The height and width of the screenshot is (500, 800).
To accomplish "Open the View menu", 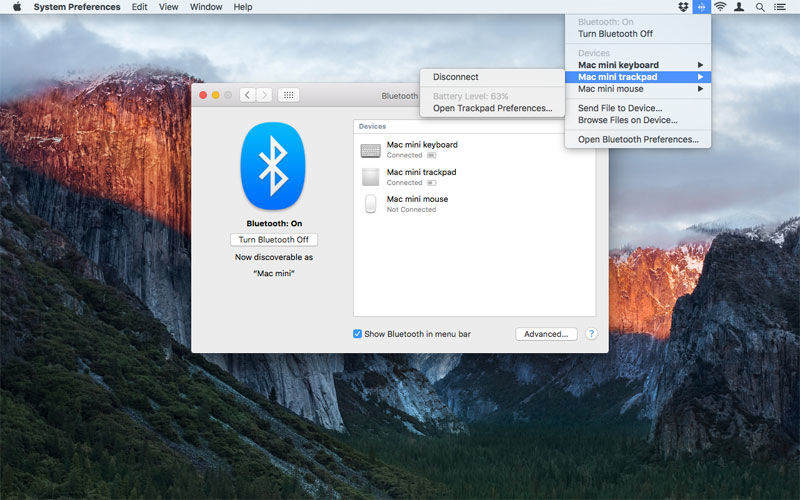I will pos(168,7).
